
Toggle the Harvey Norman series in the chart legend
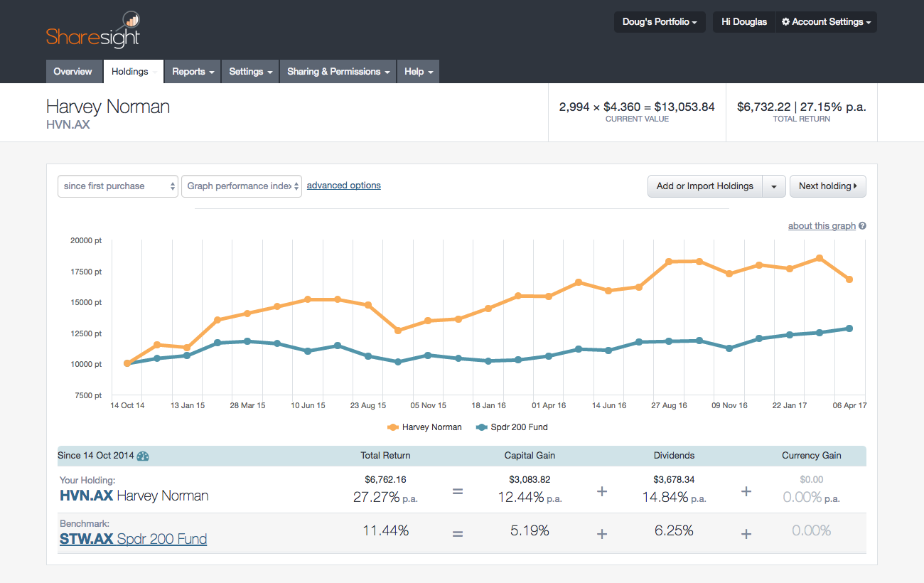click(424, 427)
